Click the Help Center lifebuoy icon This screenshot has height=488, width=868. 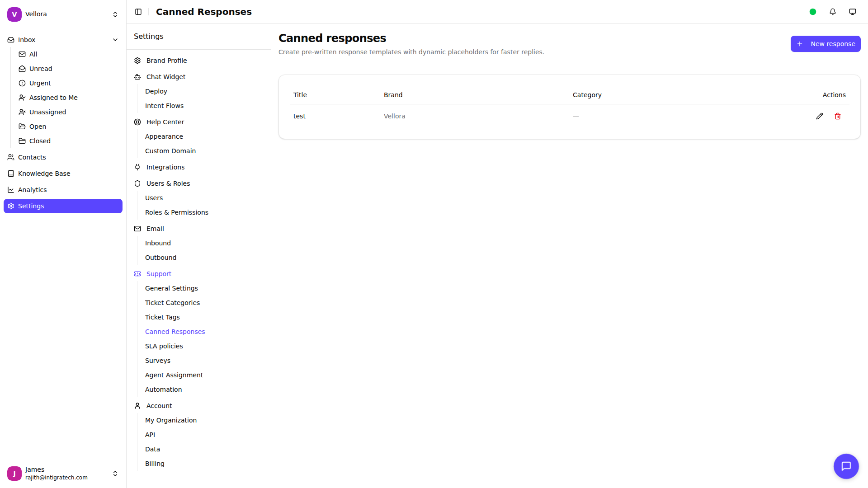click(137, 122)
